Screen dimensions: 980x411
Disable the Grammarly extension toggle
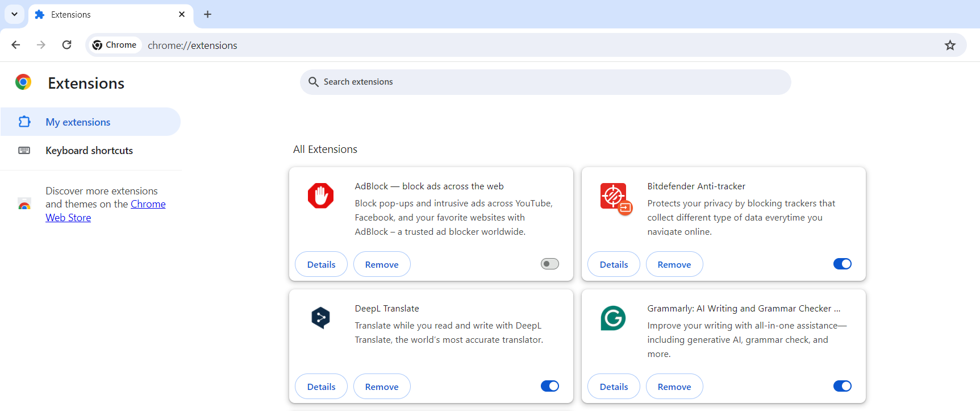pyautogui.click(x=842, y=386)
